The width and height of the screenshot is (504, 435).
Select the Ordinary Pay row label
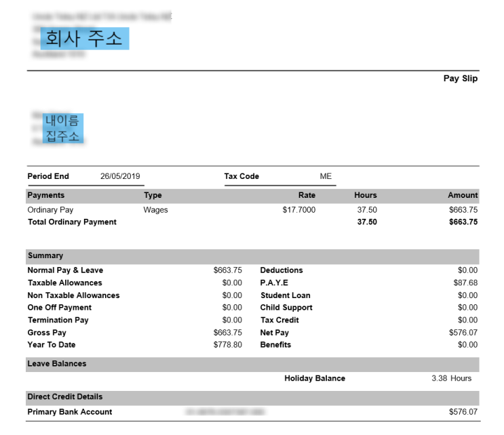(50, 210)
